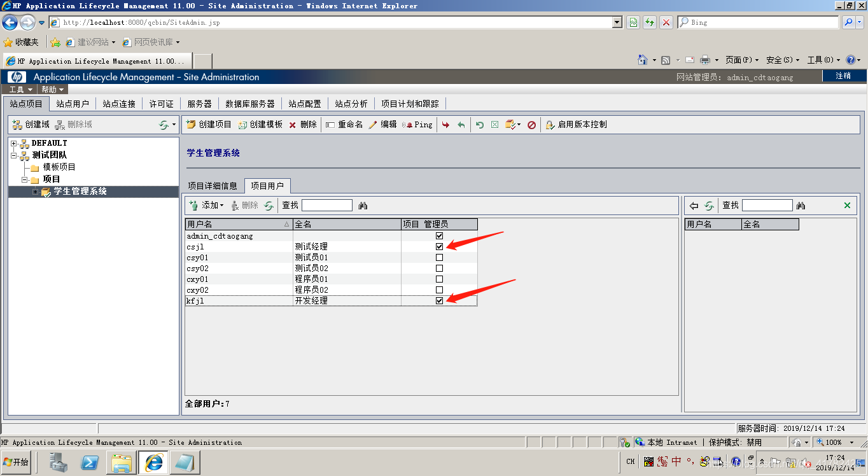This screenshot has width=868, height=476.
Task: Click the red X Delete (删除) project icon
Action: (x=293, y=125)
